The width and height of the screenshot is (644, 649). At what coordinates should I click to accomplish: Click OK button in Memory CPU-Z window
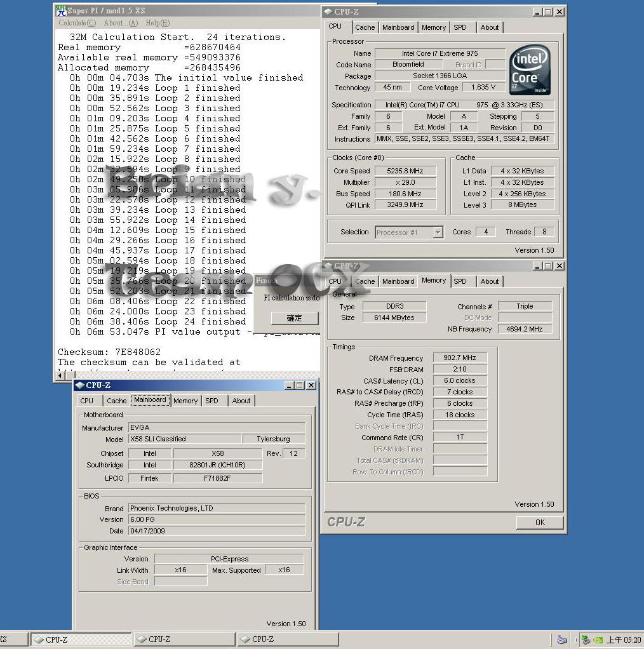[x=540, y=523]
